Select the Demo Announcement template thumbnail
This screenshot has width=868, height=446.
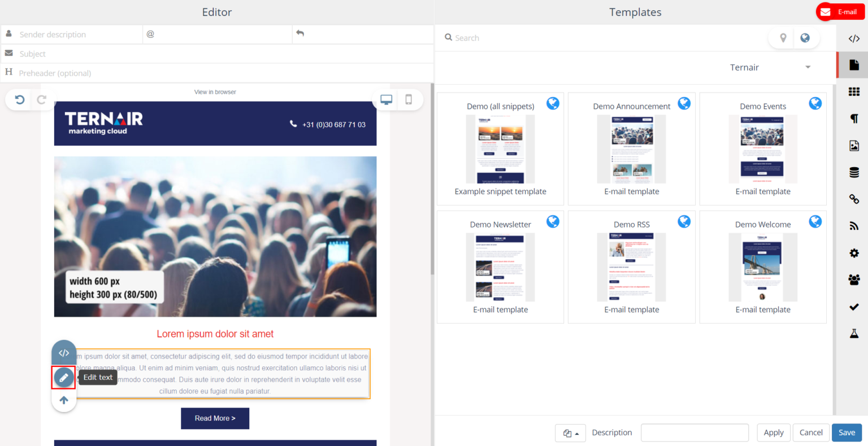(631, 149)
